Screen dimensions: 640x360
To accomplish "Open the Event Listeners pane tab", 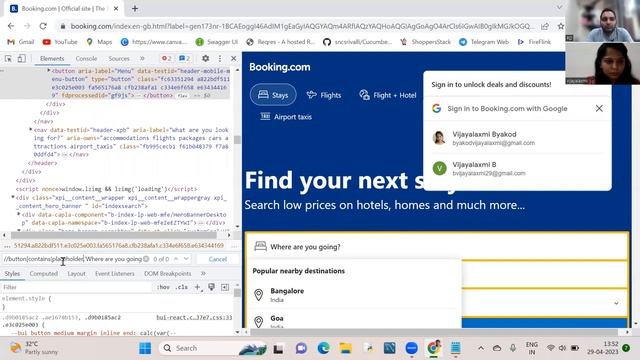I will pyautogui.click(x=115, y=273).
